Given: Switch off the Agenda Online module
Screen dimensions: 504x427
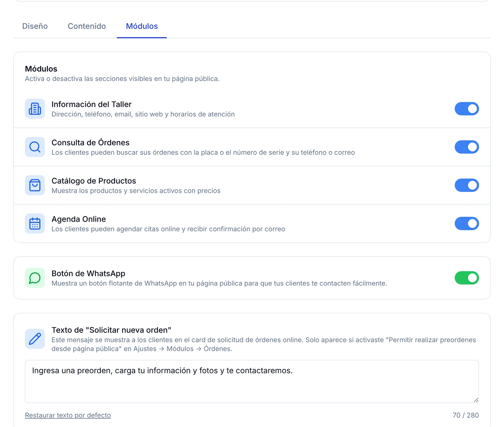Looking at the screenshot, I should [467, 224].
